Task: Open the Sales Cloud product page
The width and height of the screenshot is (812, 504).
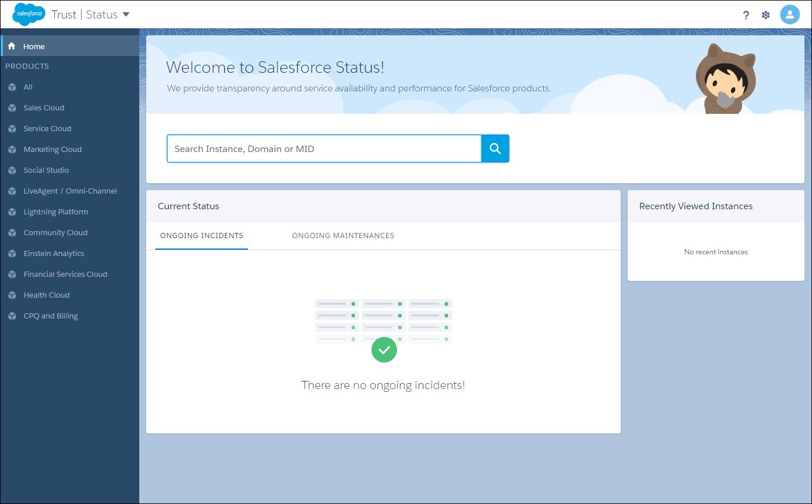Action: [x=44, y=108]
